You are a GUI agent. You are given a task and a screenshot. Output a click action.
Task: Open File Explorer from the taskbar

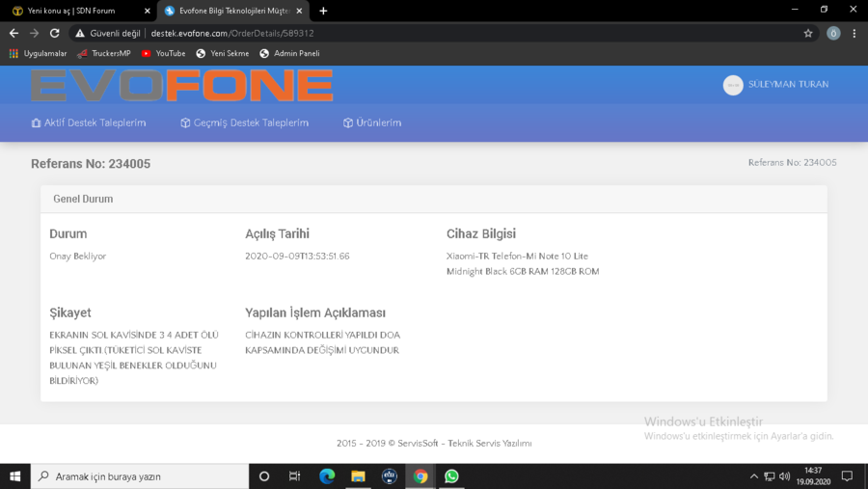point(358,476)
